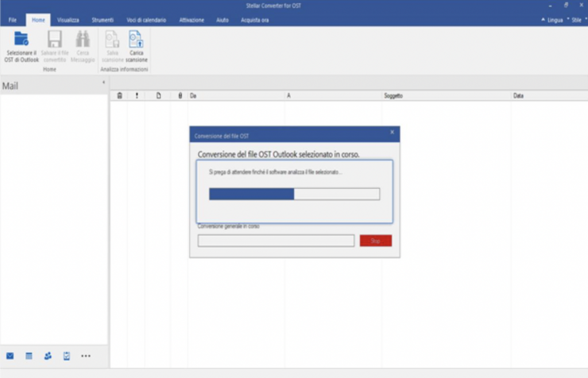The height and width of the screenshot is (378, 588).
Task: Switch to Voci di calendario tab
Action: click(x=146, y=20)
